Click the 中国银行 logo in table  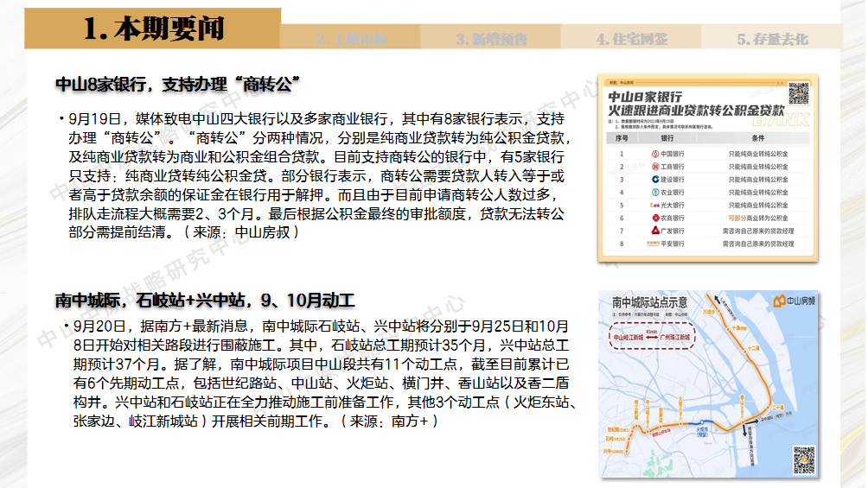tap(654, 154)
